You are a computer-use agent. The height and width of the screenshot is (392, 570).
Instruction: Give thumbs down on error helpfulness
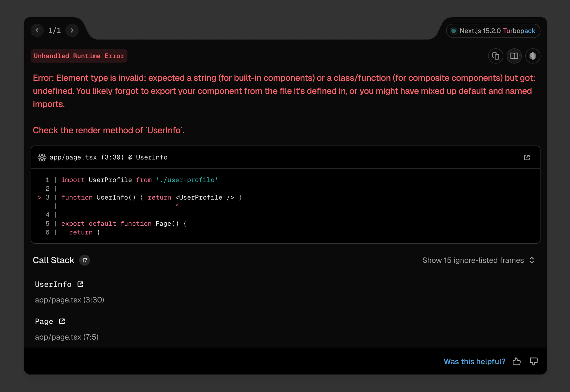pyautogui.click(x=534, y=361)
